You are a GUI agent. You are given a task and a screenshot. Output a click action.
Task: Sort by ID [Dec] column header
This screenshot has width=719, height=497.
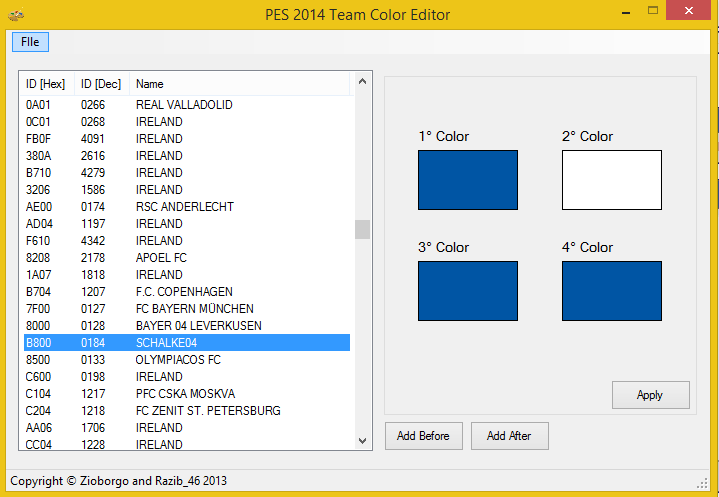tap(101, 84)
